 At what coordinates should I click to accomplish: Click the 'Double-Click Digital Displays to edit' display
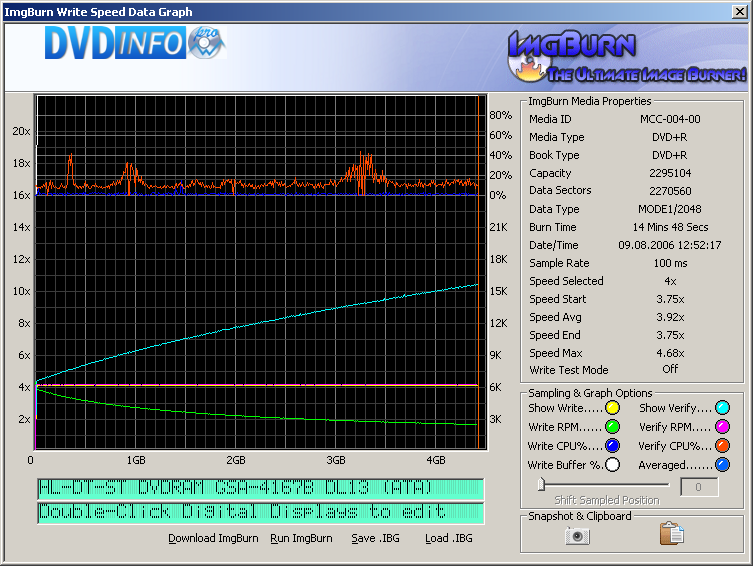(261, 513)
